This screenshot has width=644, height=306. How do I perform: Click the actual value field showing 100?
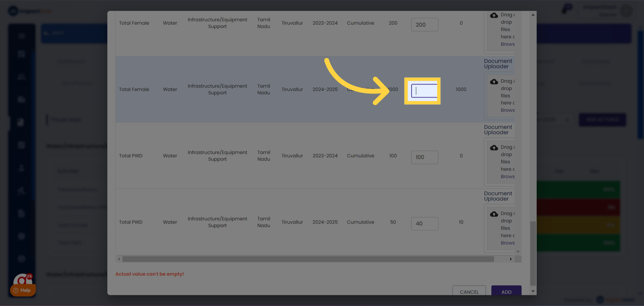tap(424, 157)
